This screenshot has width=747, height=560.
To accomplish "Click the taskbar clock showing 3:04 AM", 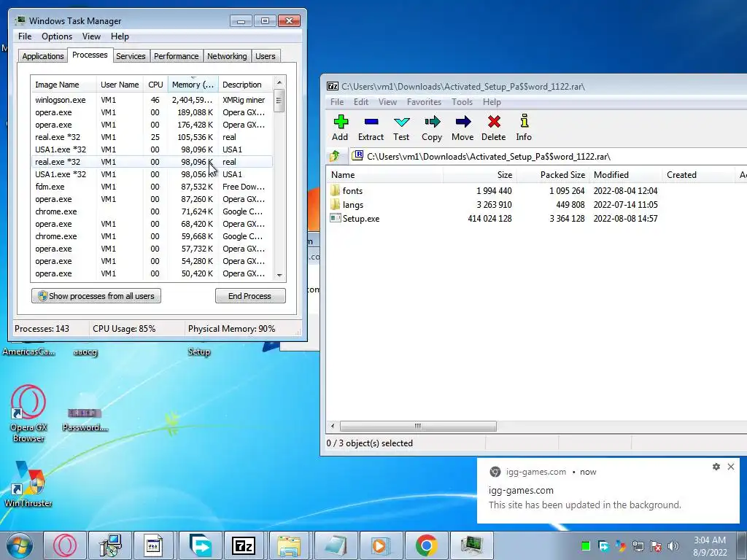I will [710, 546].
